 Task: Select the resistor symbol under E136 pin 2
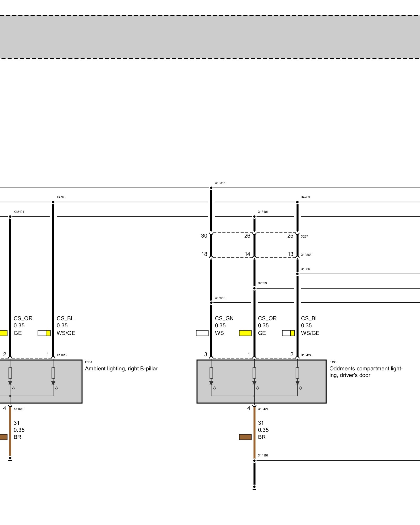(x=297, y=373)
